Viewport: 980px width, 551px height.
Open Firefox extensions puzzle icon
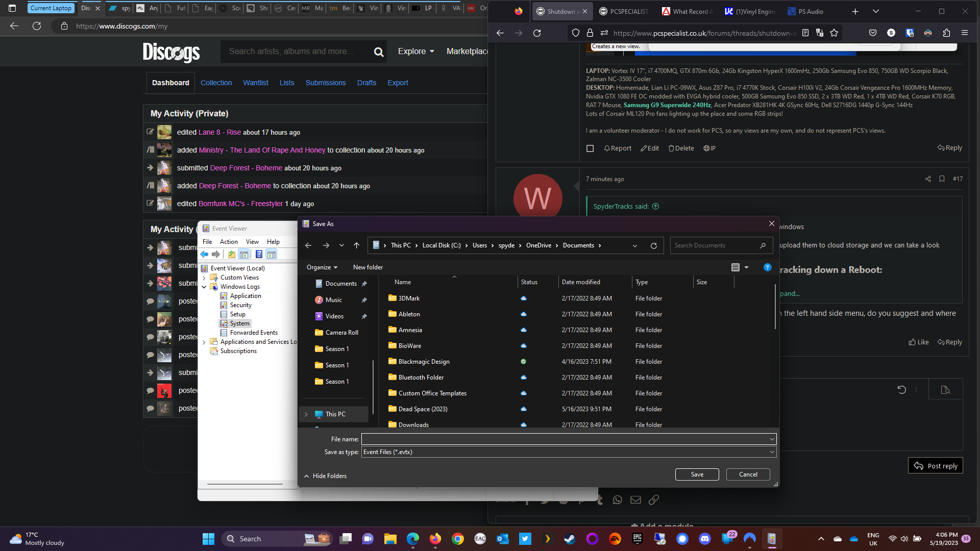click(x=946, y=33)
